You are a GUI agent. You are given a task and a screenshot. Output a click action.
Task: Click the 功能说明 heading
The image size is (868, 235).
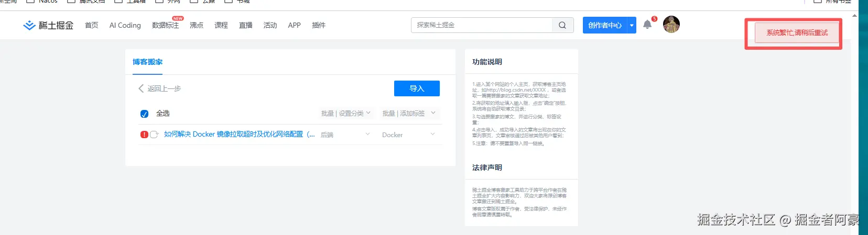[x=487, y=62]
